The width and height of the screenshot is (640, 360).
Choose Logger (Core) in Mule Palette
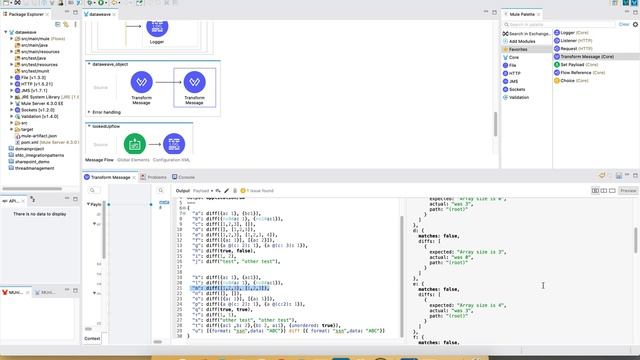pyautogui.click(x=571, y=33)
